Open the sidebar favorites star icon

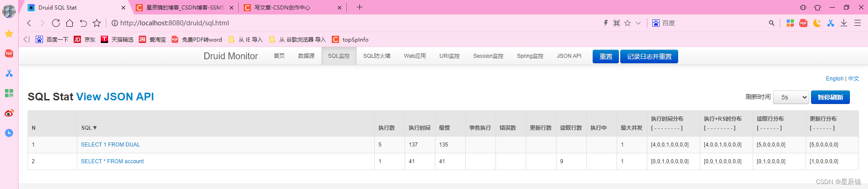tap(9, 33)
